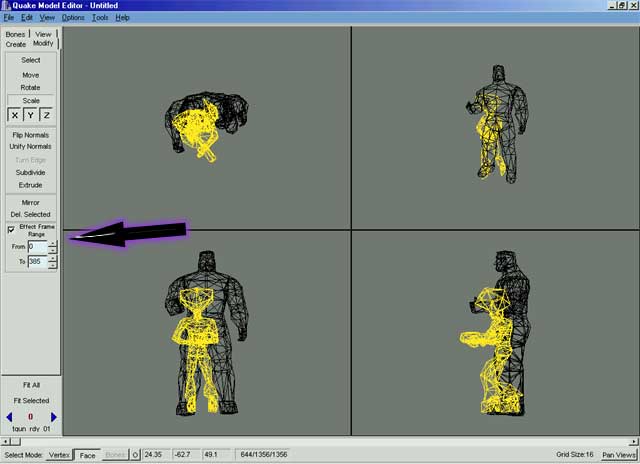This screenshot has height=464, width=640.
Task: Click the small O button in status bar
Action: 135,455
